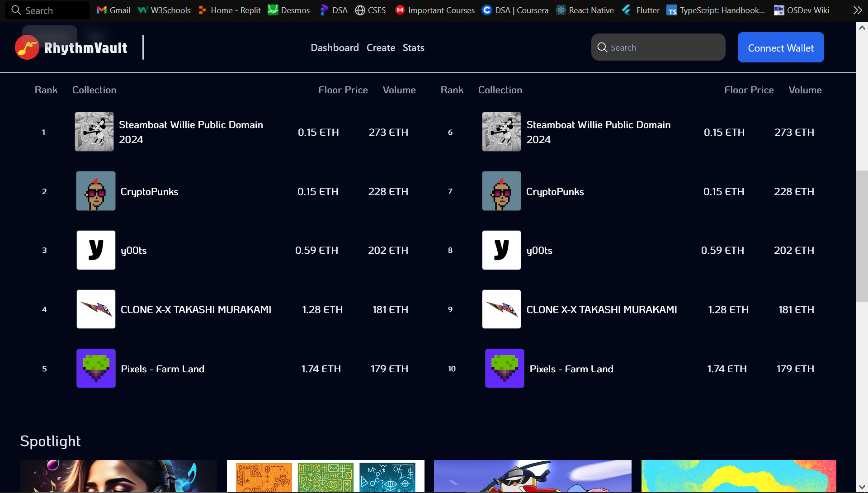Click the magnifier icon in site search
This screenshot has height=493, width=868.
(602, 47)
